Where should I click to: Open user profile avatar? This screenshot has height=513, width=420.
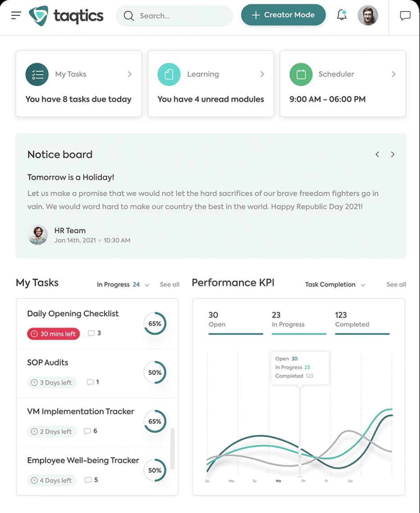[368, 15]
